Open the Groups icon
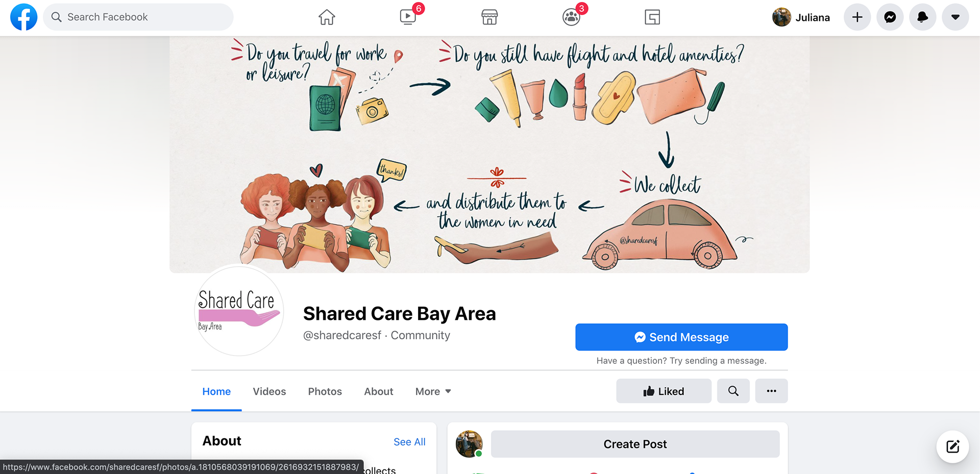 (571, 17)
